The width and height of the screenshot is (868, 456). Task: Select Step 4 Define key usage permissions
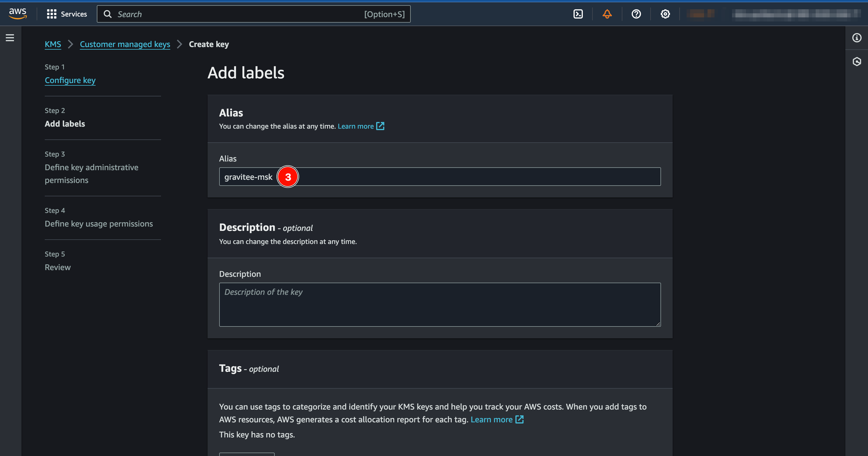coord(99,223)
